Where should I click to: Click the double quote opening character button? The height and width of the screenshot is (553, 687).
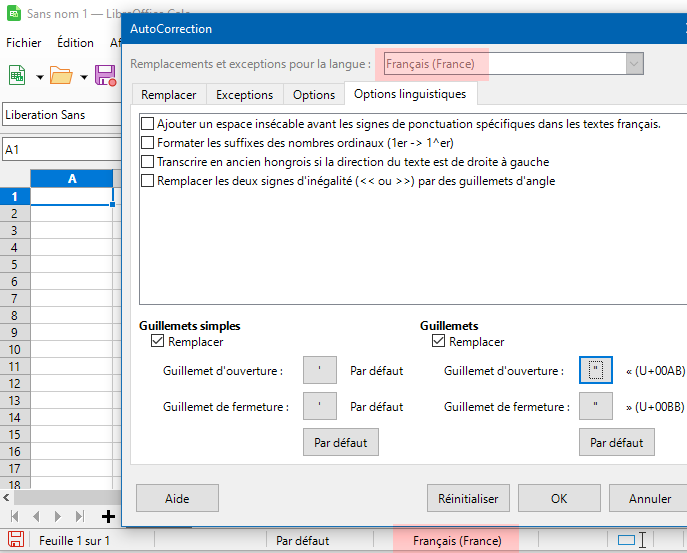pyautogui.click(x=596, y=371)
